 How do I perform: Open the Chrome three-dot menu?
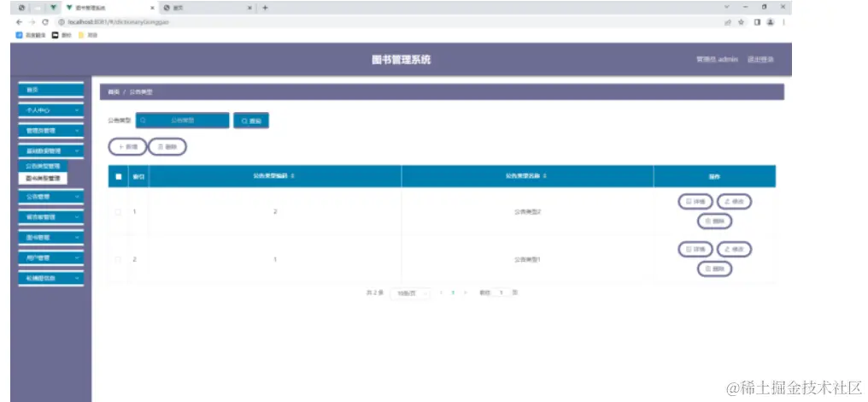(783, 21)
